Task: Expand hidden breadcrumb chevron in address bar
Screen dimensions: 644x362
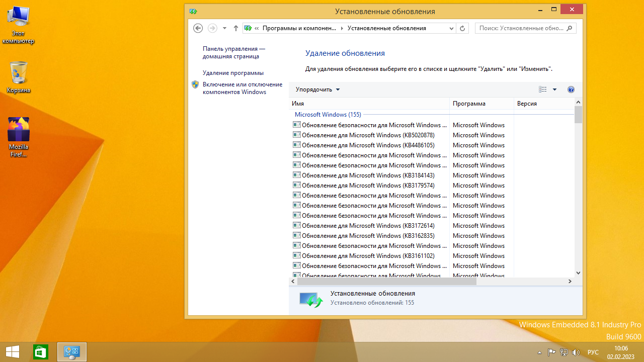Action: (257, 28)
